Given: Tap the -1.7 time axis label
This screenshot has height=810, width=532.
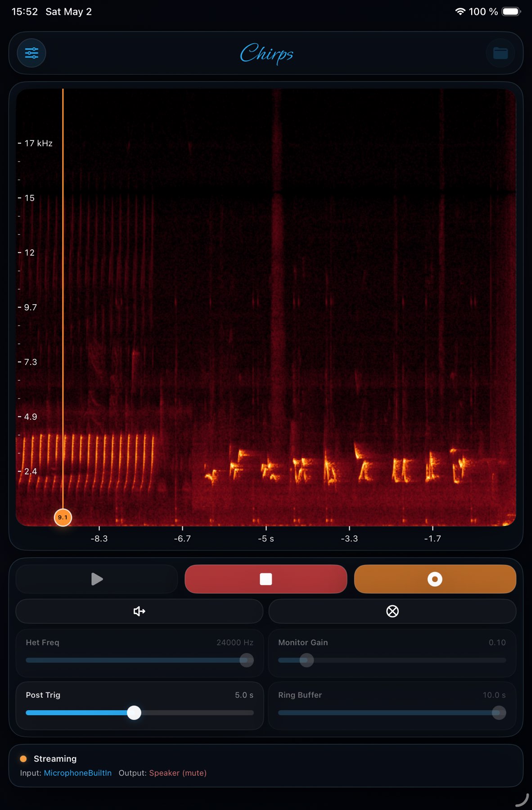Looking at the screenshot, I should point(433,539).
